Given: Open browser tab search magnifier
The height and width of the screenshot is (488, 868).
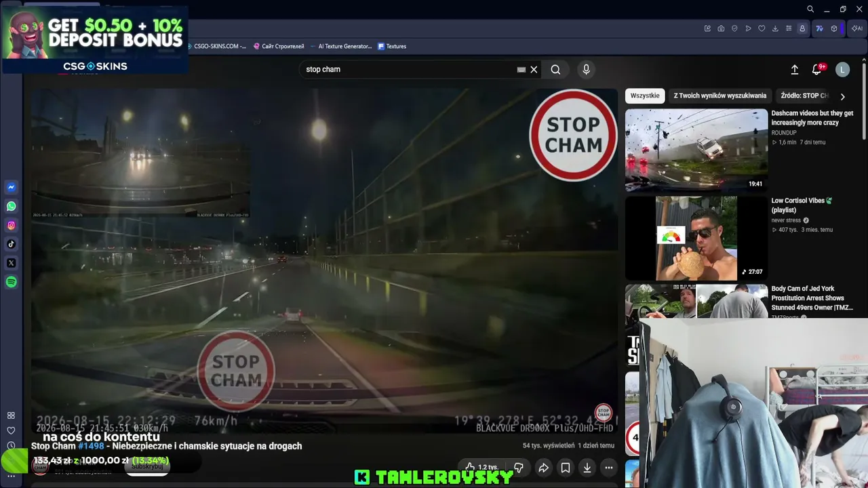Looking at the screenshot, I should (x=810, y=9).
